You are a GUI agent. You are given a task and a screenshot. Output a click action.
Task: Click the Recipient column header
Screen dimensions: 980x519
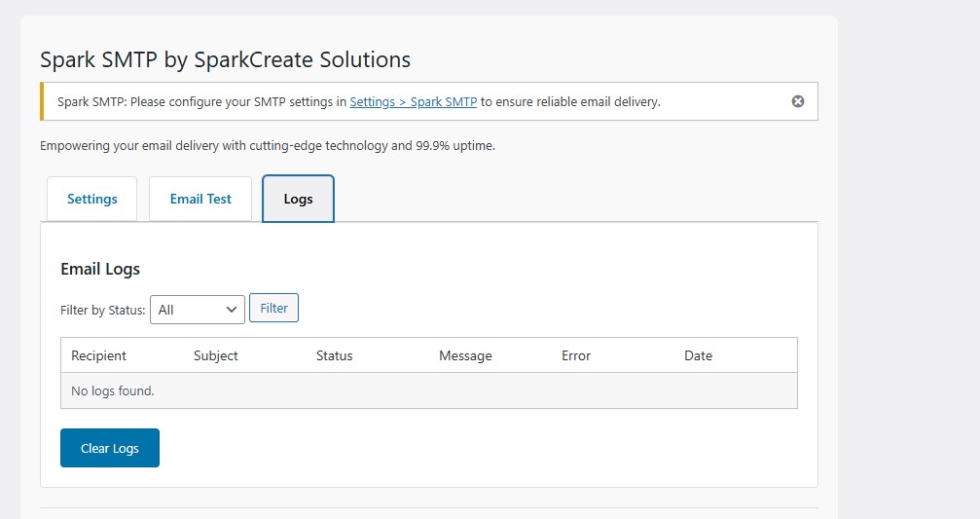click(99, 355)
